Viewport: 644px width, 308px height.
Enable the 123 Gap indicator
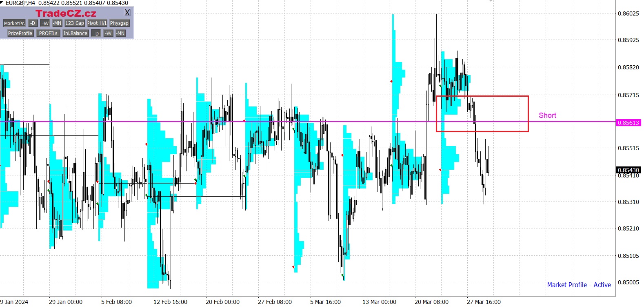(x=75, y=23)
